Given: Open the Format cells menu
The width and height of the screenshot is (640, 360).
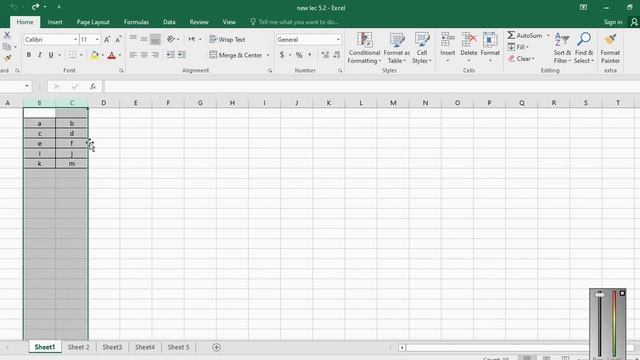Looking at the screenshot, I should 490,47.
